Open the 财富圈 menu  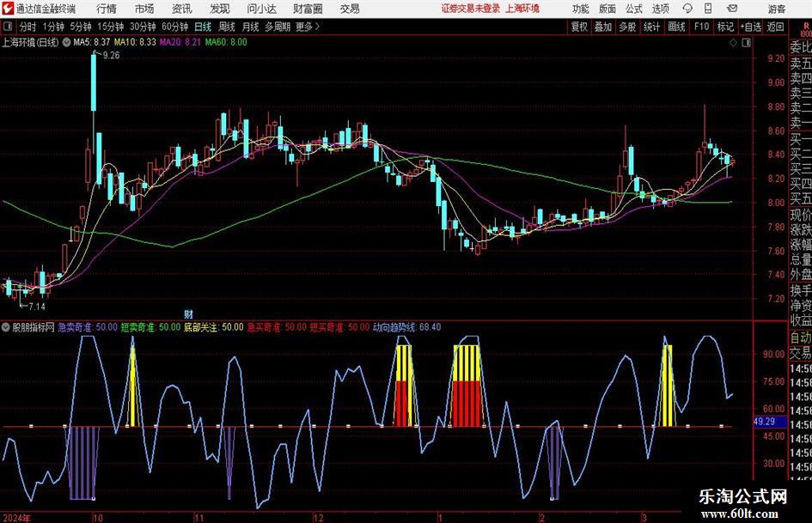point(308,9)
